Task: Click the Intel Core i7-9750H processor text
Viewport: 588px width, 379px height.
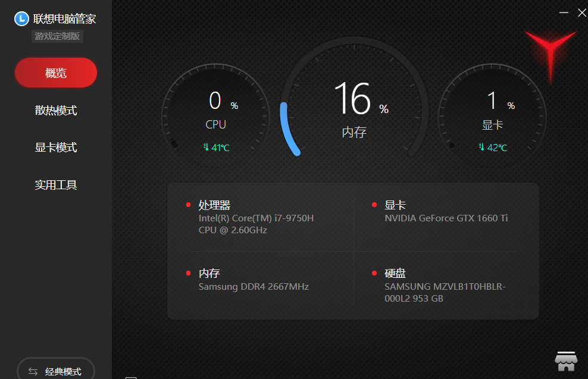Action: click(x=256, y=224)
